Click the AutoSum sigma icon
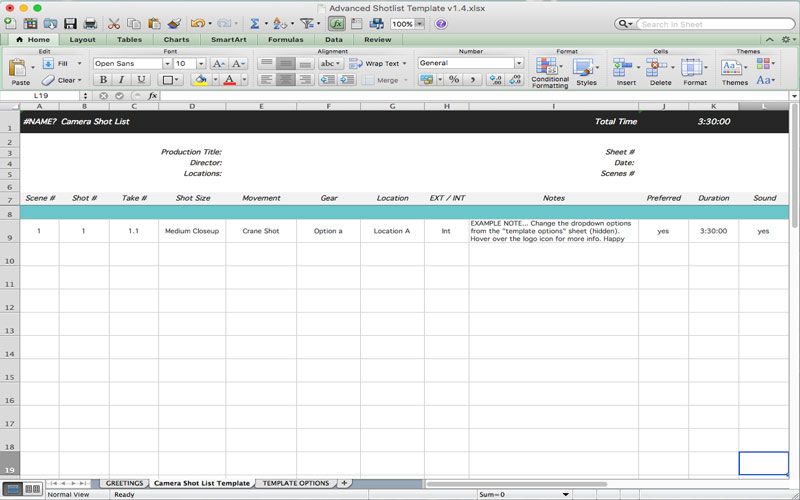Image resolution: width=800 pixels, height=500 pixels. click(255, 23)
